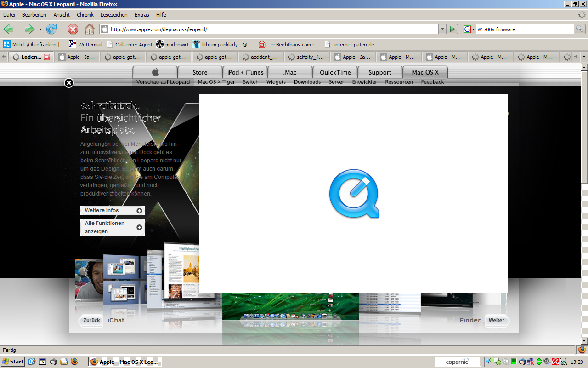
Task: Click the search field containing W 700v firmware
Action: pyautogui.click(x=525, y=29)
